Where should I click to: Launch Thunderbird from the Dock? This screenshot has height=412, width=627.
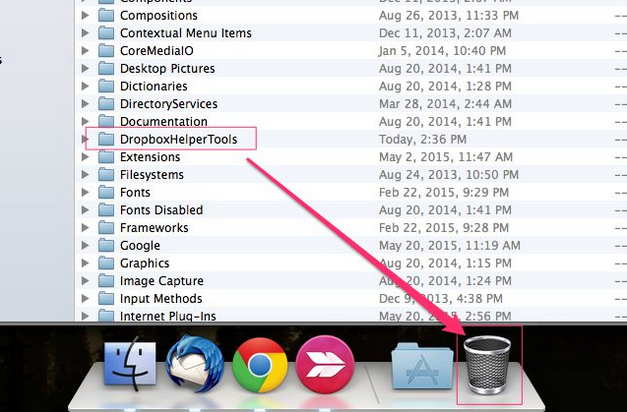(194, 366)
